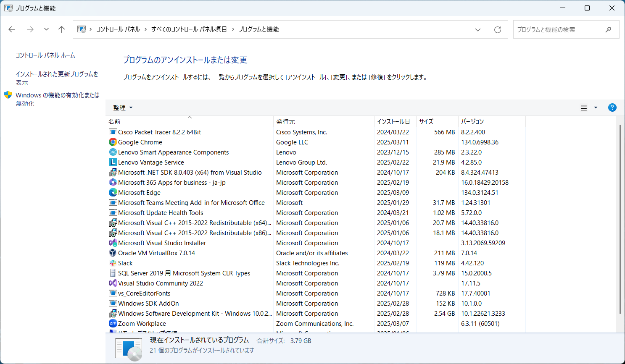Click the Windows Software Development Kit icon
This screenshot has width=625, height=364.
[x=113, y=314]
